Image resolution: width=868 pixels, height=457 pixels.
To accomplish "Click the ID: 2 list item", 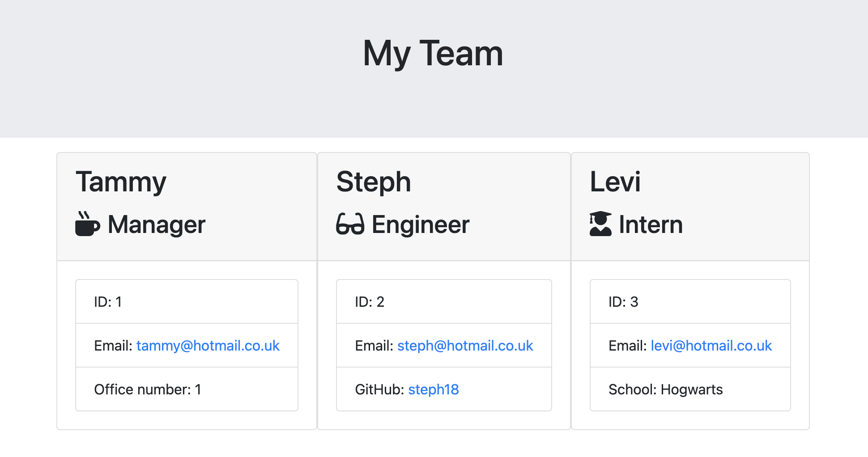I will tap(444, 302).
